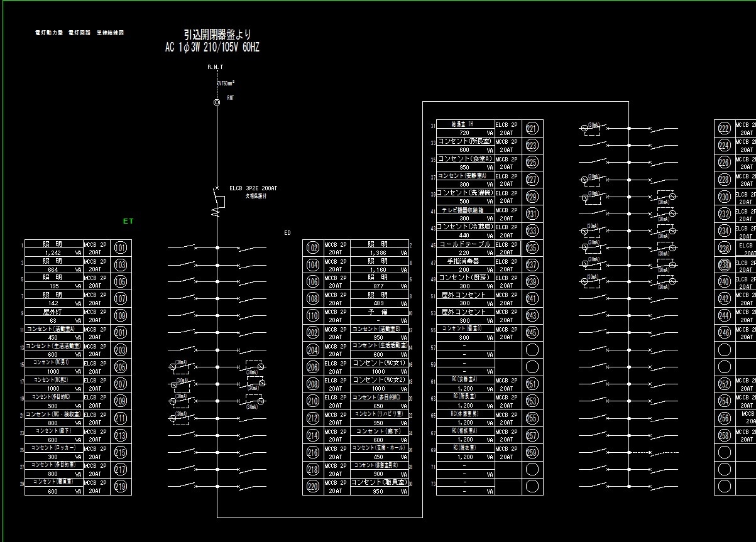The width and height of the screenshot is (756, 542).
Task: Pick circuit number circle 206
Action: [313, 367]
